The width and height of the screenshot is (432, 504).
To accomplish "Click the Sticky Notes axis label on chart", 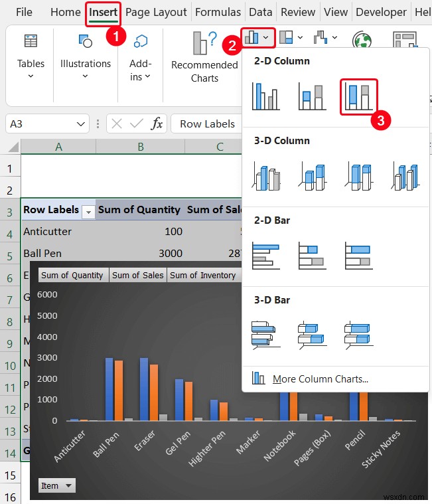I will pyautogui.click(x=381, y=449).
